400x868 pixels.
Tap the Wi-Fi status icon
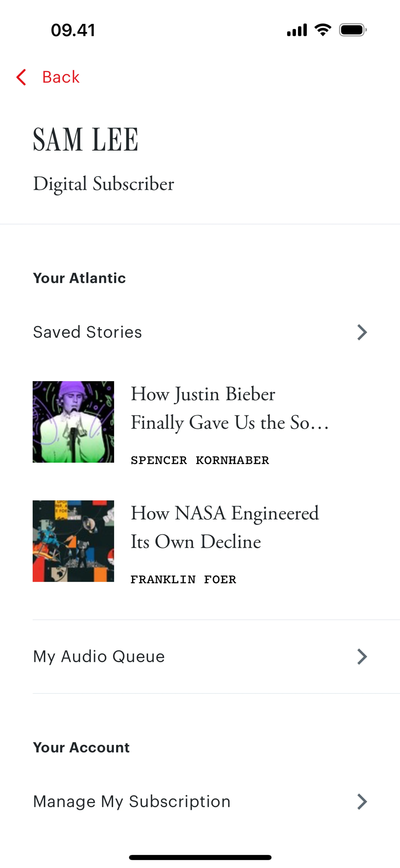(322, 30)
